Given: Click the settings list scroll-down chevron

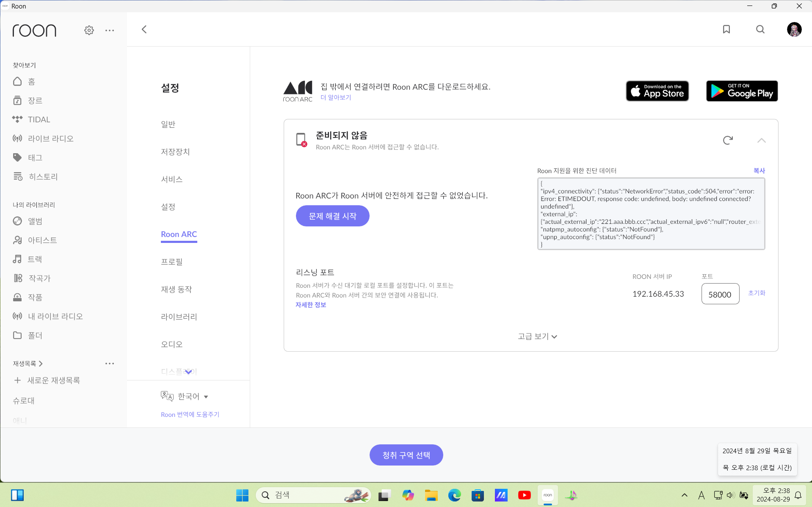Looking at the screenshot, I should pyautogui.click(x=188, y=372).
